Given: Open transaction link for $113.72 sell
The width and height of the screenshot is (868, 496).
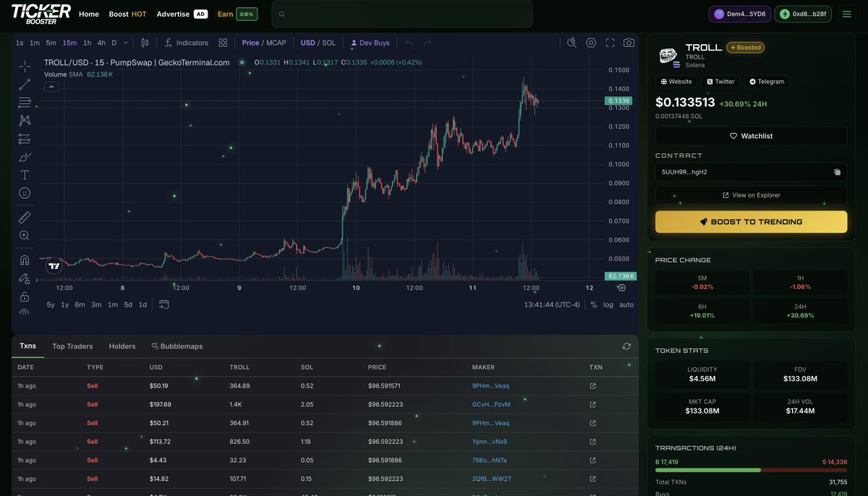Looking at the screenshot, I should click(592, 441).
